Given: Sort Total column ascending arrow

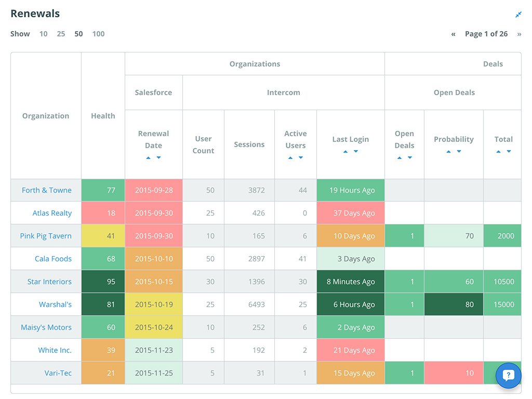Looking at the screenshot, I should pyautogui.click(x=498, y=151).
